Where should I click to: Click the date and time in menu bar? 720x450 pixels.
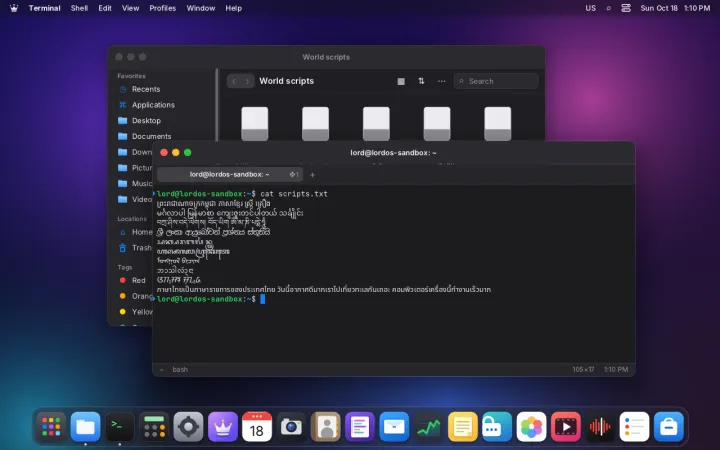(x=675, y=8)
